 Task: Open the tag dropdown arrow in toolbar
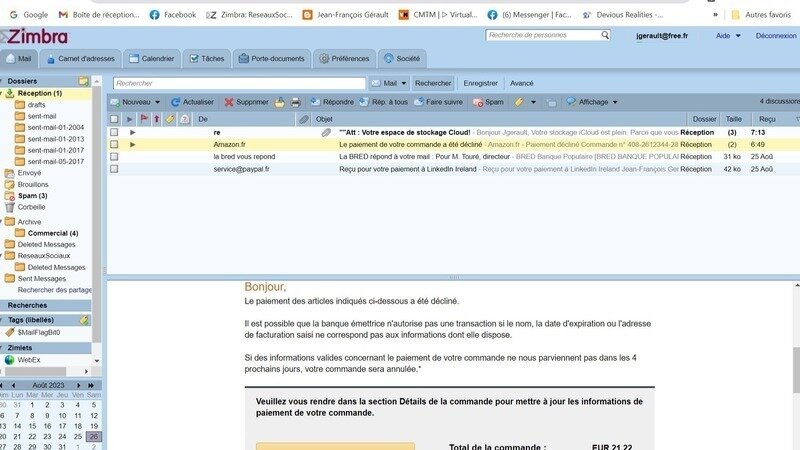pos(533,102)
